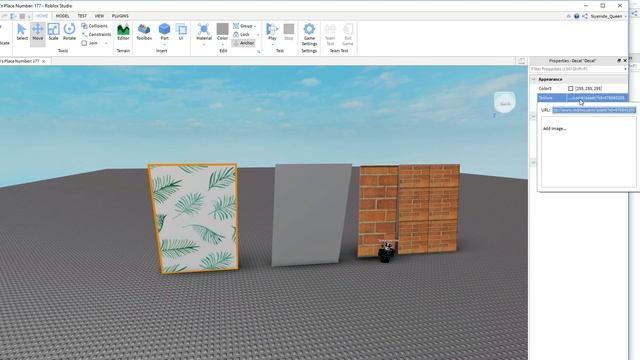Open the Group dropdown arrow
640x360 pixels.
coord(256,26)
